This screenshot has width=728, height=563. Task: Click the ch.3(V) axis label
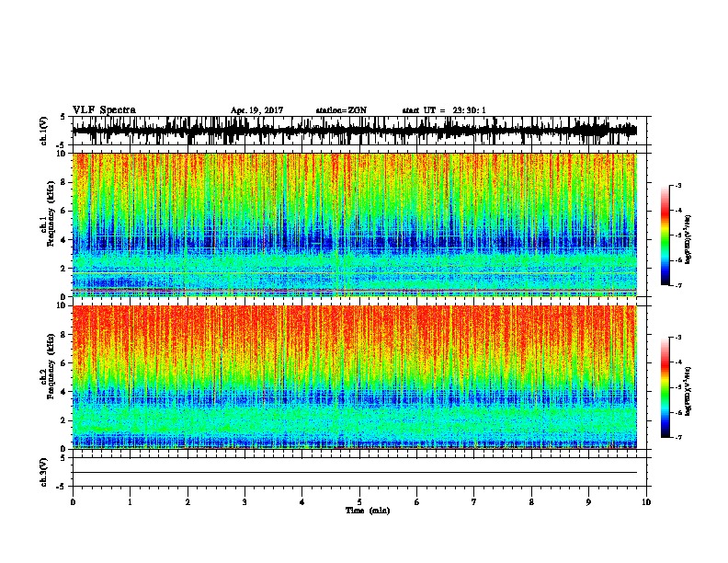coord(43,472)
